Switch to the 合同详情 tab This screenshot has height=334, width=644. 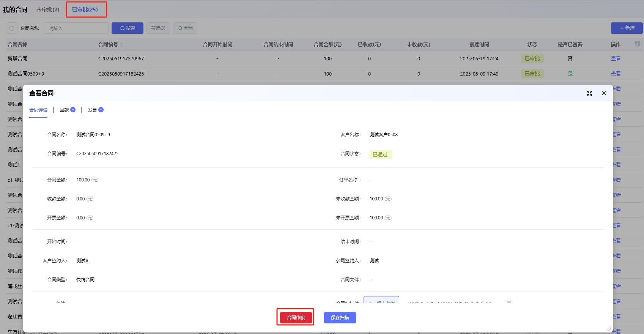[x=38, y=110]
